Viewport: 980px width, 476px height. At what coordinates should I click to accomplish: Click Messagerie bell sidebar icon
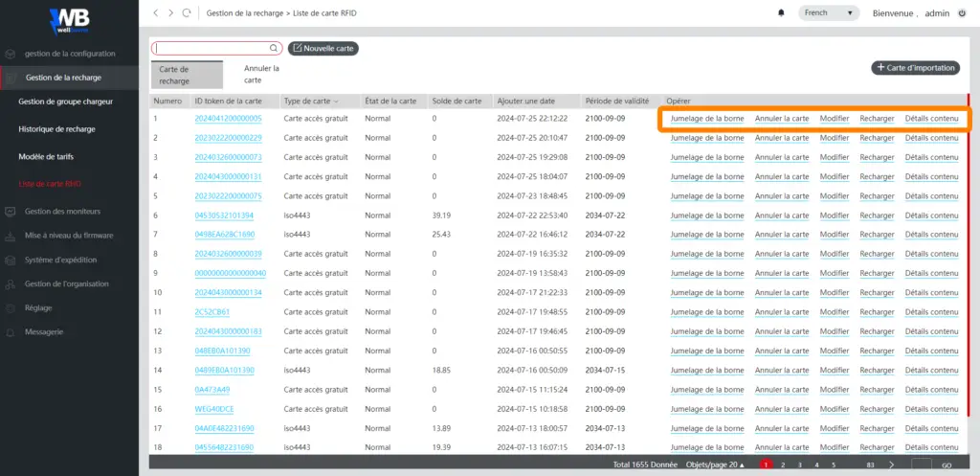pyautogui.click(x=10, y=332)
